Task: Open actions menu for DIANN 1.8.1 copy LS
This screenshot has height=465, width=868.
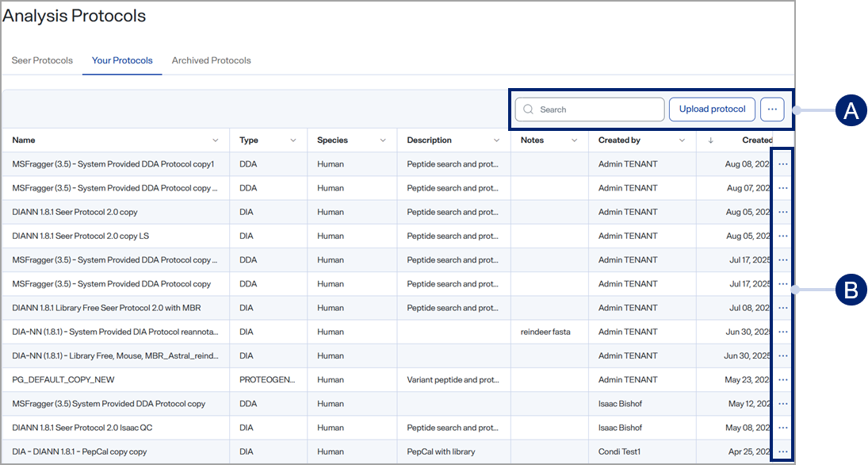Action: [782, 236]
